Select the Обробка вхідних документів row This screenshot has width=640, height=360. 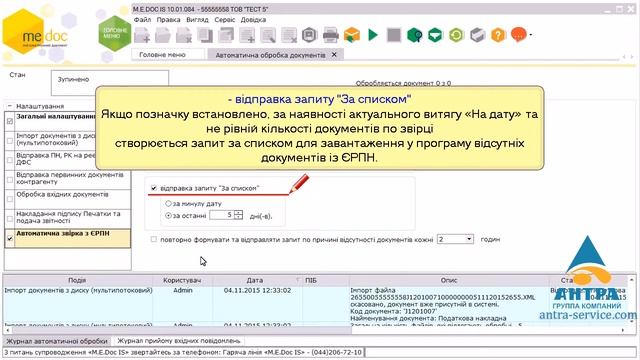(68, 199)
